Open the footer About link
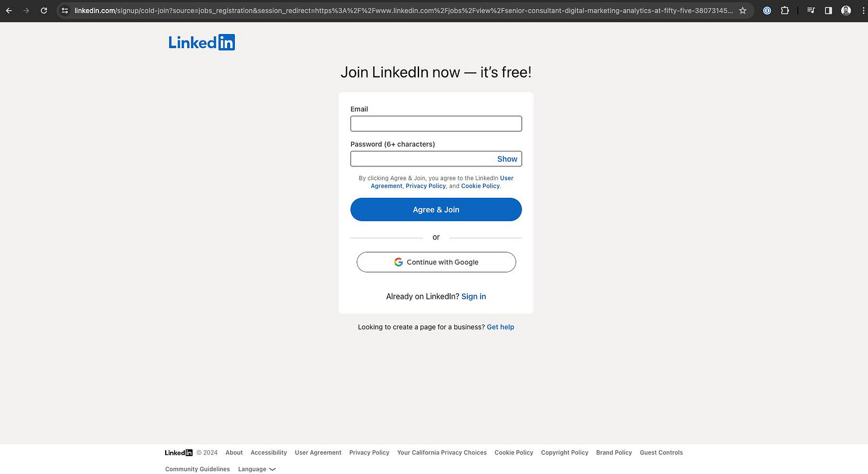 [x=234, y=453]
